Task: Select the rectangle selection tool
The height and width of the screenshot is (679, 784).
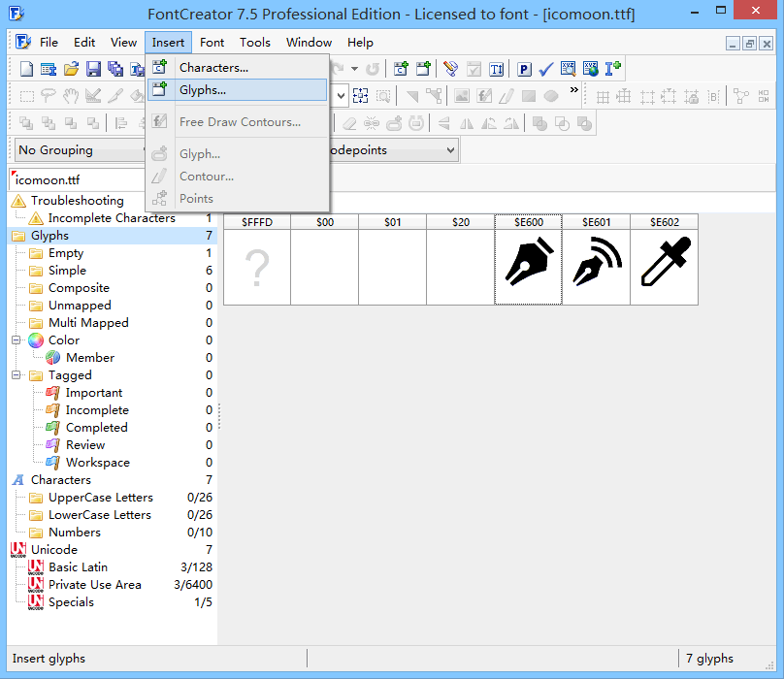Action: coord(26,96)
